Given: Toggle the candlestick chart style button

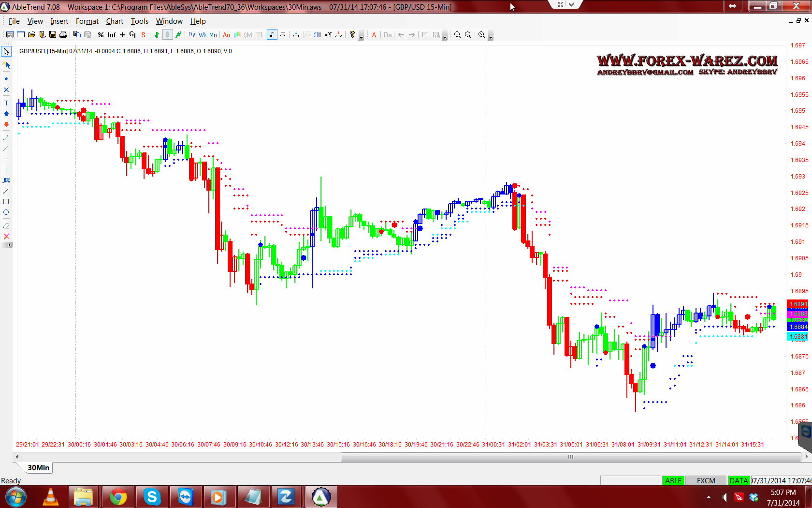Looking at the screenshot, I should (x=167, y=35).
